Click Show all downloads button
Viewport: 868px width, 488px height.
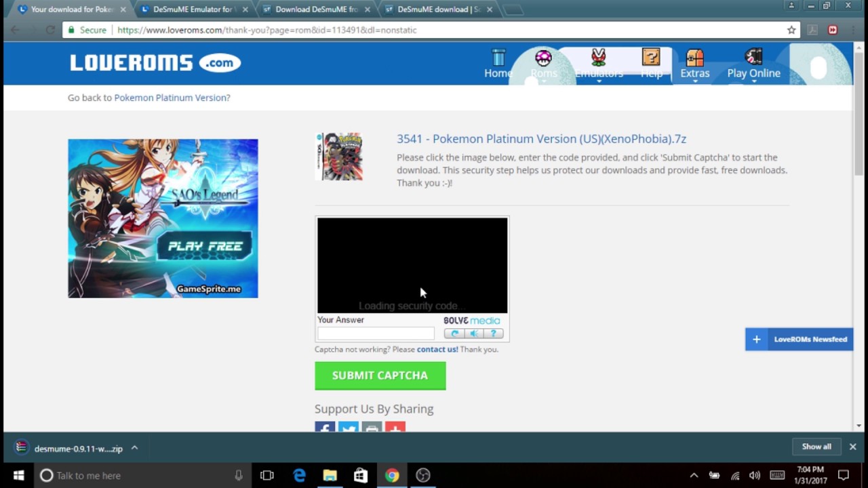816,447
